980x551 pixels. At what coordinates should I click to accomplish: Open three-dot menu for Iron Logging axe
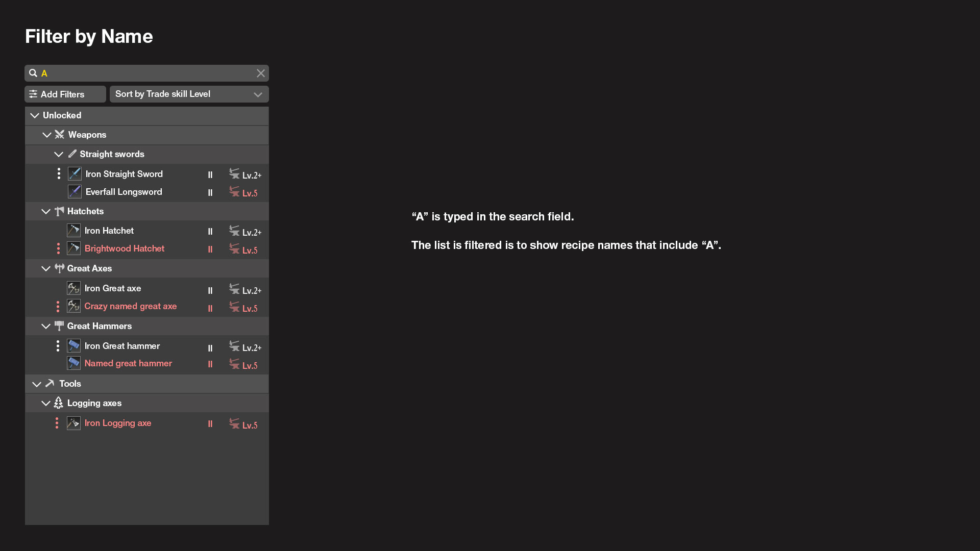click(x=57, y=423)
